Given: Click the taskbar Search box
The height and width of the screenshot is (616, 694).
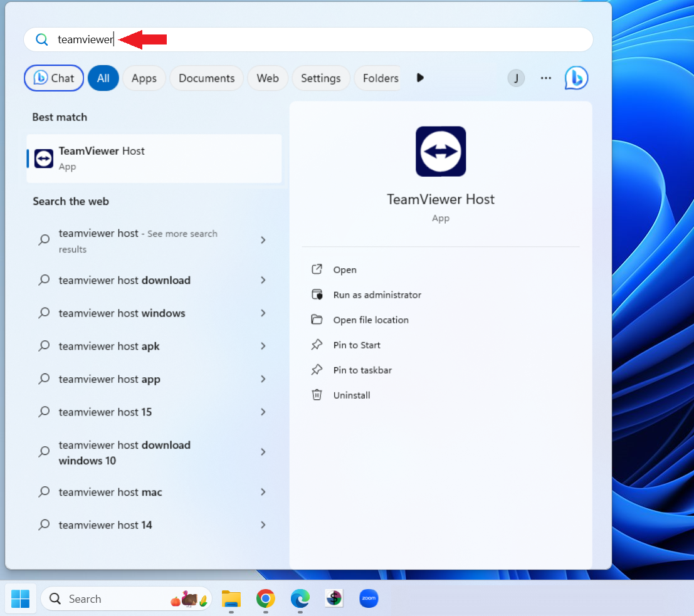Looking at the screenshot, I should pyautogui.click(x=126, y=598).
